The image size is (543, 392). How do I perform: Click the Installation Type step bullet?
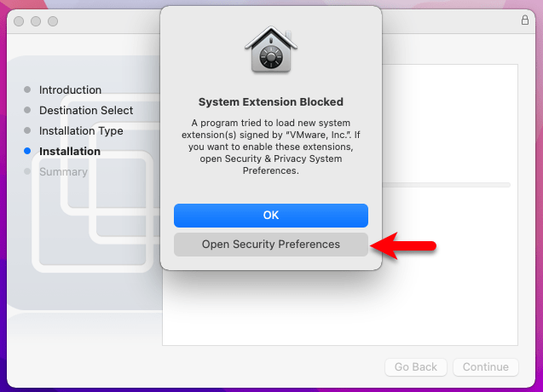(x=27, y=130)
